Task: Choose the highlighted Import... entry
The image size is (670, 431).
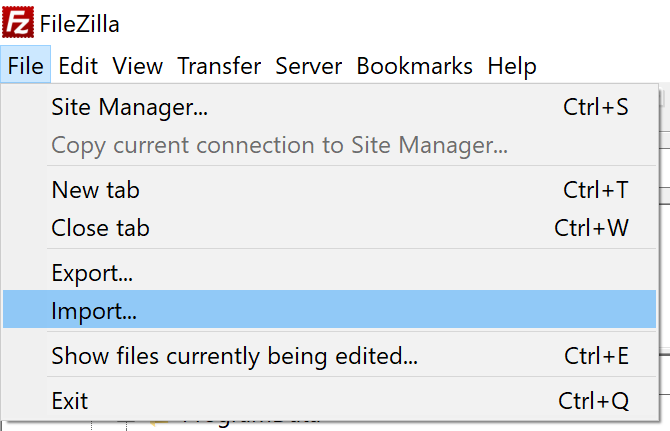Action: click(x=329, y=309)
